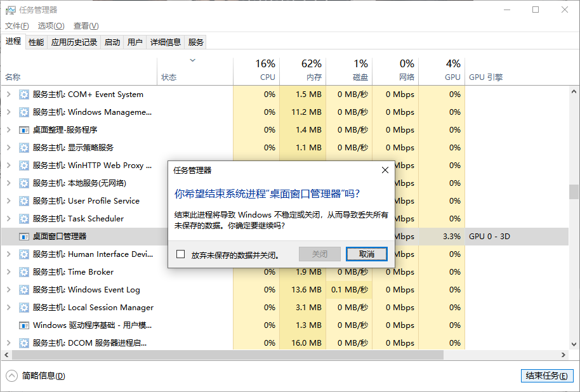
Task: Switch to the 服务 tab
Action: click(195, 42)
